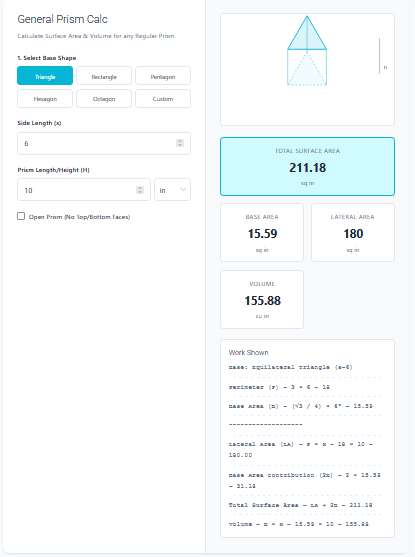Click the Total Surface Area 211.18 card

(x=307, y=166)
